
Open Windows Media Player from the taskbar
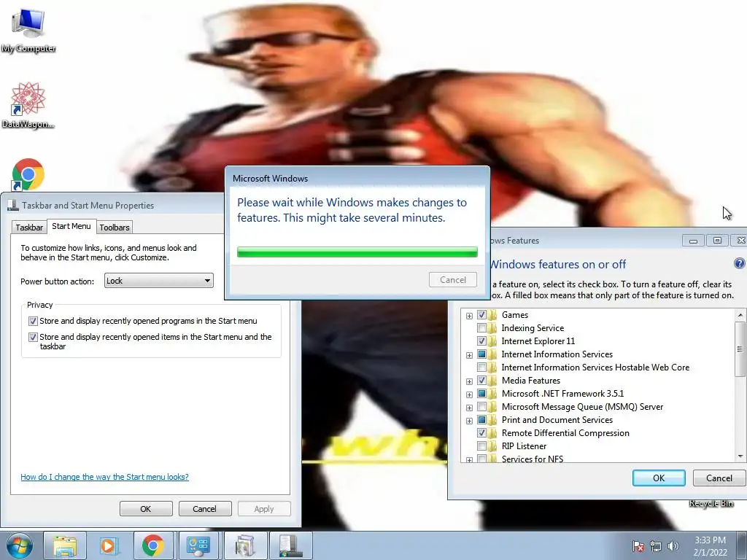coord(108,545)
